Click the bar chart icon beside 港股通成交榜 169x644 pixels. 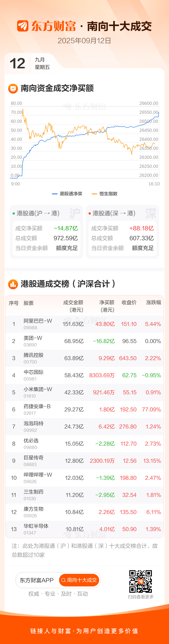click(13, 284)
